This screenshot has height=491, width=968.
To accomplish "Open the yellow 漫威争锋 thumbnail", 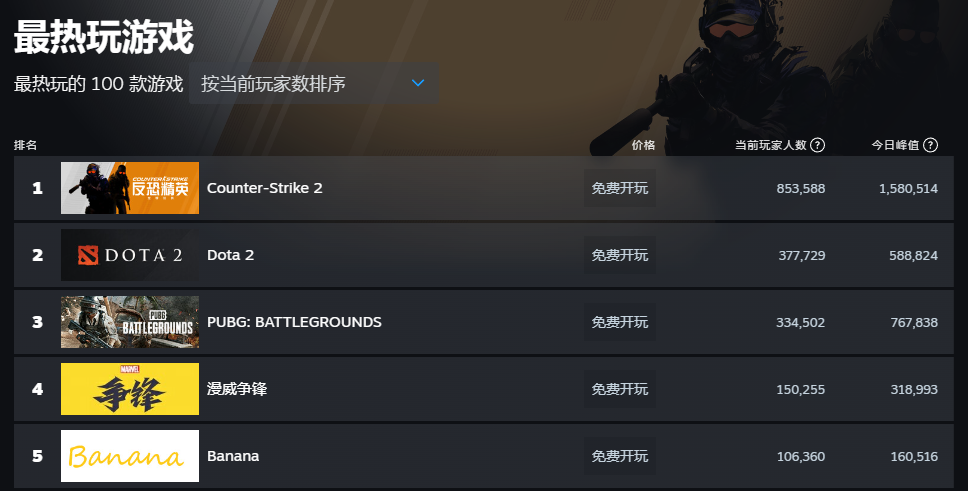I will pos(130,389).
